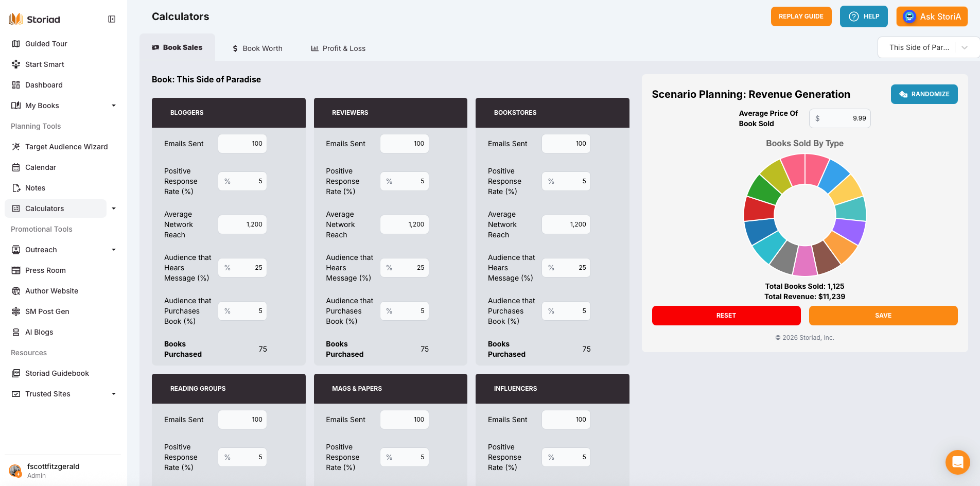Open the SM Post Gen tool
980x486 pixels.
(47, 311)
